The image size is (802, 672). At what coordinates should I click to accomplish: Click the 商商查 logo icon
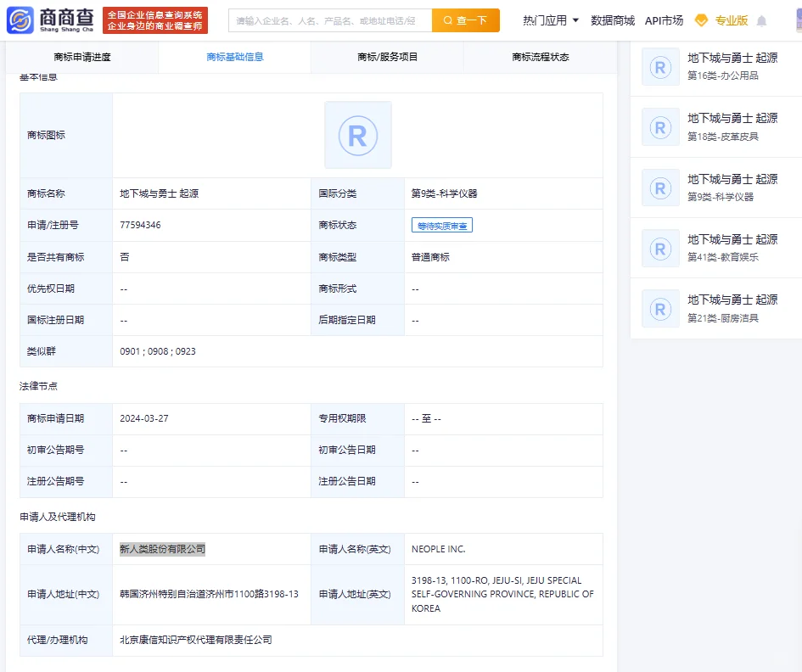tap(19, 21)
